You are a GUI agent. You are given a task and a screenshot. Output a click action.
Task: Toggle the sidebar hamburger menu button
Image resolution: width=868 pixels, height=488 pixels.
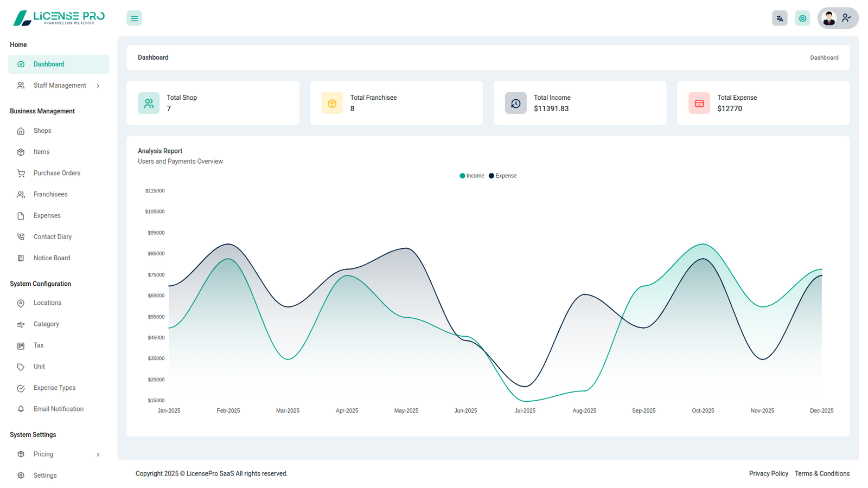coord(134,18)
